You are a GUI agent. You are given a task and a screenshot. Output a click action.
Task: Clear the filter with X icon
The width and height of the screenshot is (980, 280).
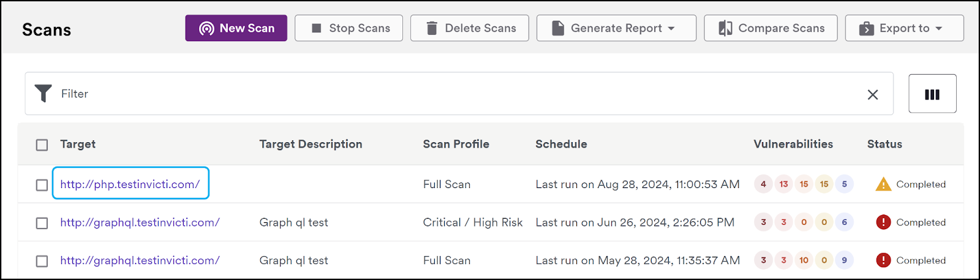[873, 94]
